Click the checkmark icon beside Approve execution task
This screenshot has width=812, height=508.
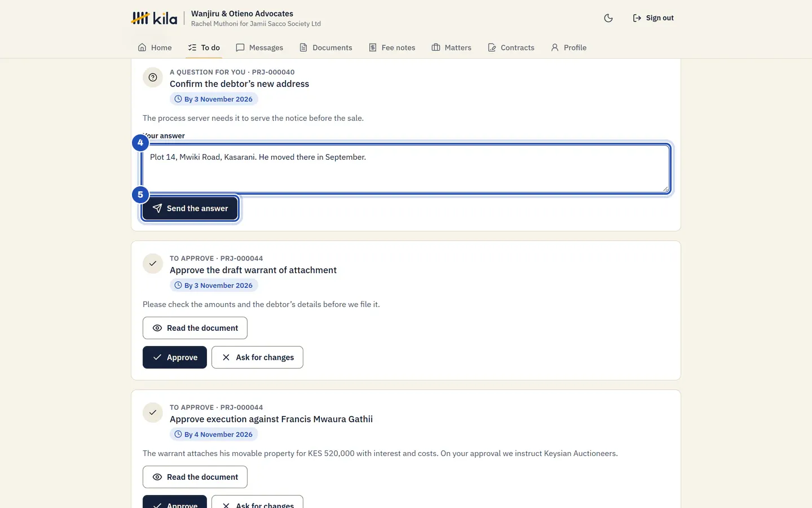pyautogui.click(x=153, y=413)
